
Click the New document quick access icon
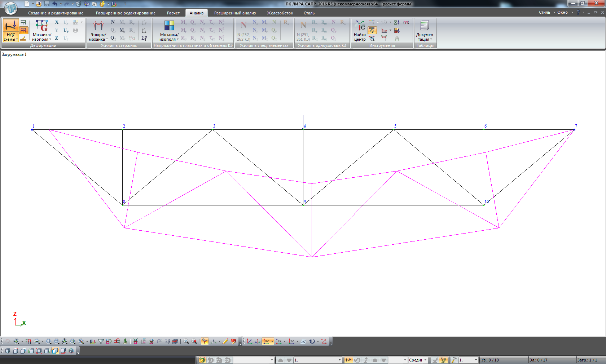tap(27, 4)
